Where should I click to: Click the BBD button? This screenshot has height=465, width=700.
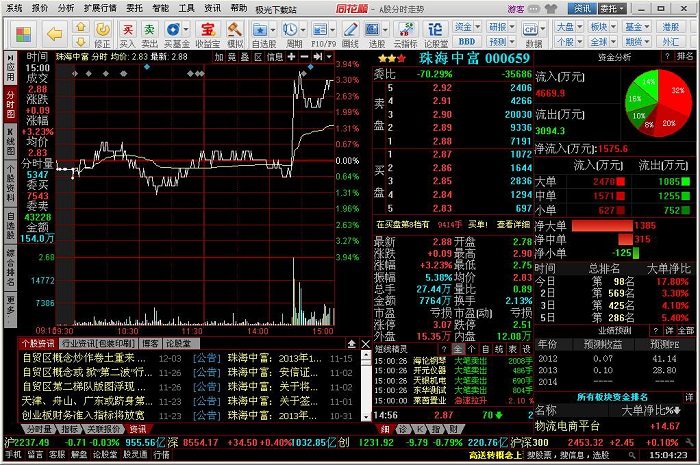pos(467,42)
